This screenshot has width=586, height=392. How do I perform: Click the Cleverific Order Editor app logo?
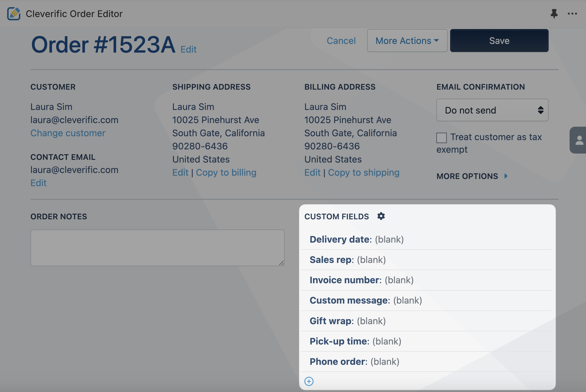pyautogui.click(x=14, y=14)
